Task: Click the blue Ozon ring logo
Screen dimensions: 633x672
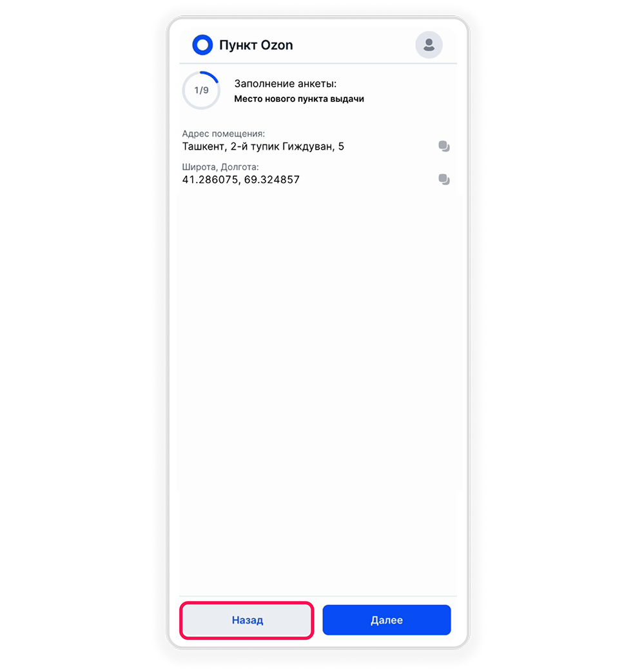Action: point(202,44)
